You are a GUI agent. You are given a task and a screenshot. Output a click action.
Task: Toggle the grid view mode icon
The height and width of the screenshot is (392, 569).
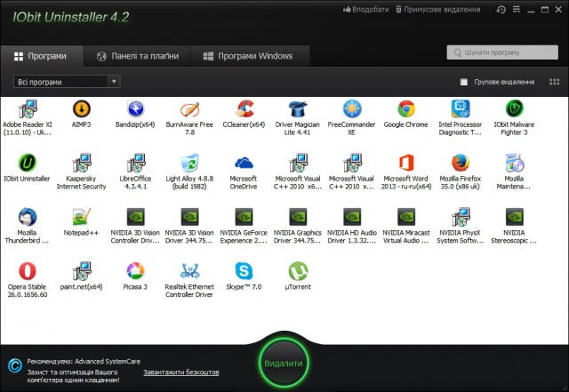tap(554, 82)
